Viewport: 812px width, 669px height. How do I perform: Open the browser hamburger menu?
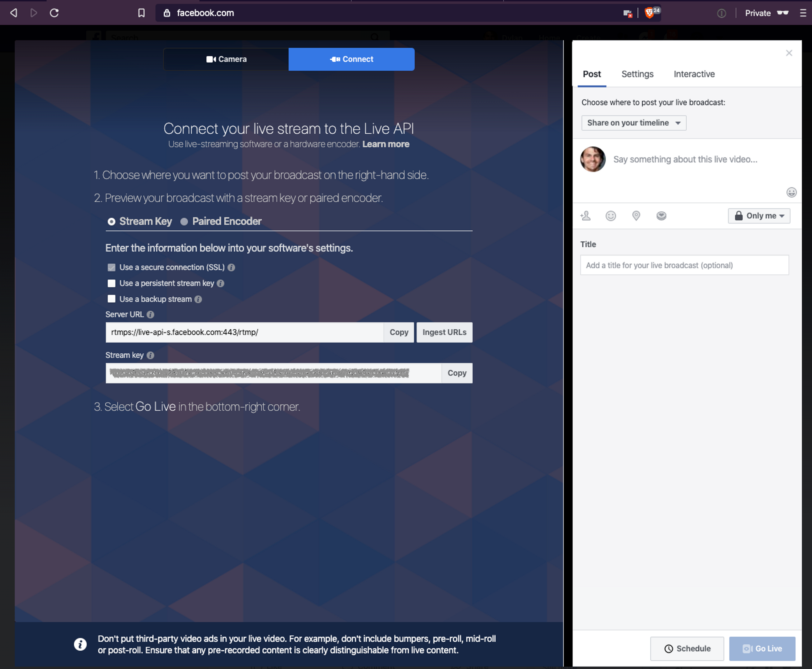[x=803, y=13]
